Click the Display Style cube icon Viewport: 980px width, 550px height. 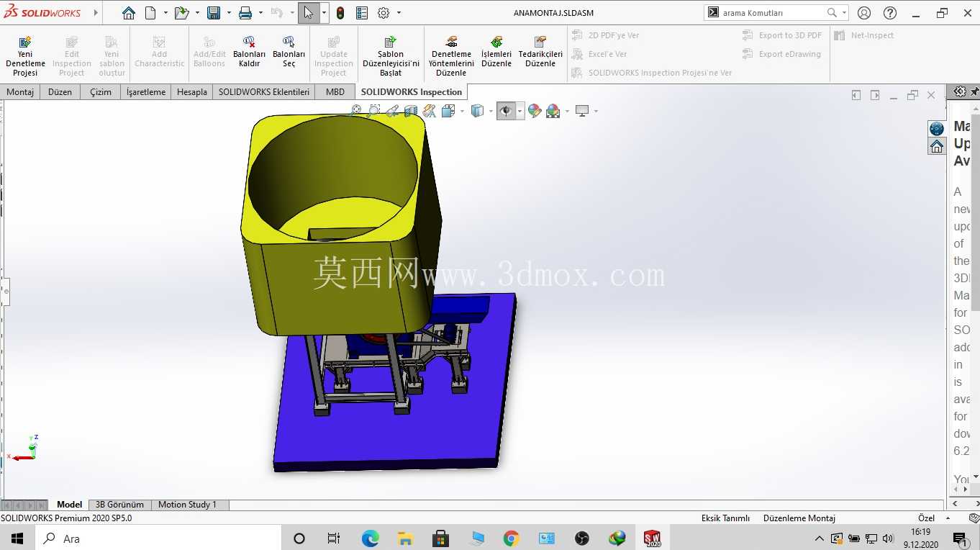(476, 111)
